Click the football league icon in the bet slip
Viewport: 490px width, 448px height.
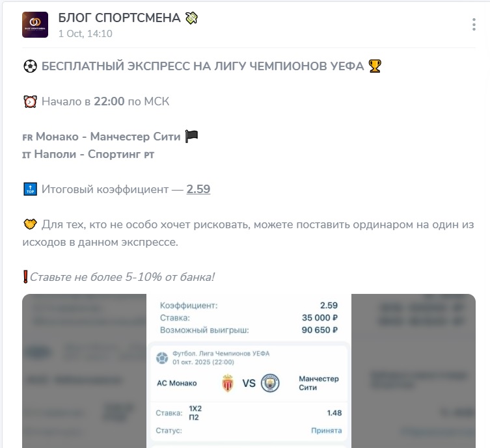(x=162, y=358)
